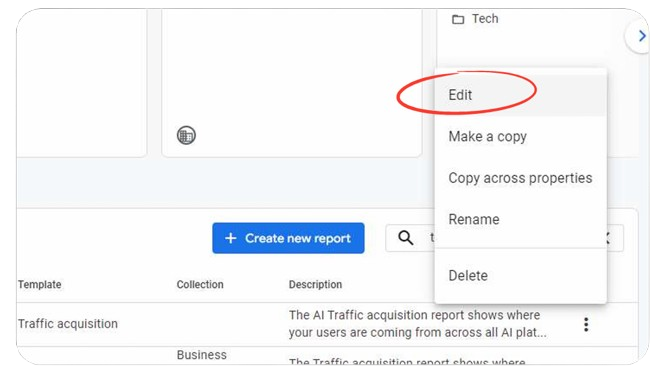Choose Delete from the menu
This screenshot has width=659, height=378.
[x=520, y=276]
